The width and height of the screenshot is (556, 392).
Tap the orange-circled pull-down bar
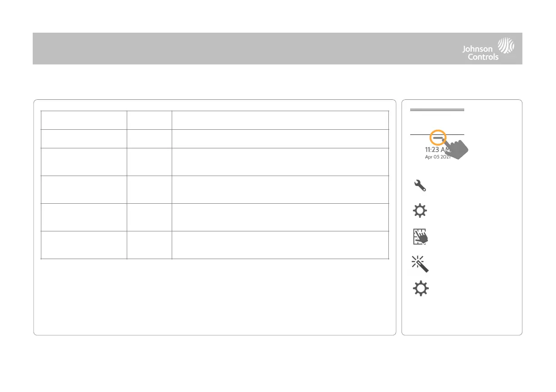tap(438, 137)
